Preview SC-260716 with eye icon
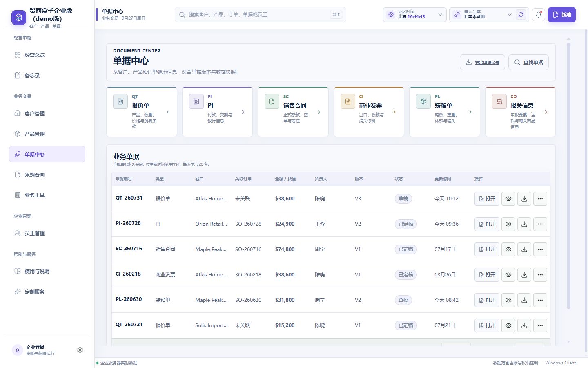This screenshot has width=588, height=368. pyautogui.click(x=508, y=249)
